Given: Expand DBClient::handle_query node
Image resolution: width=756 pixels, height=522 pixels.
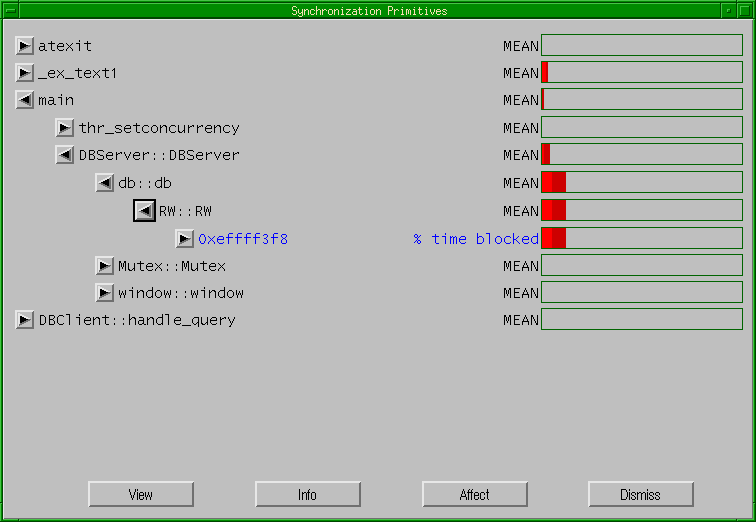Looking at the screenshot, I should click(25, 320).
